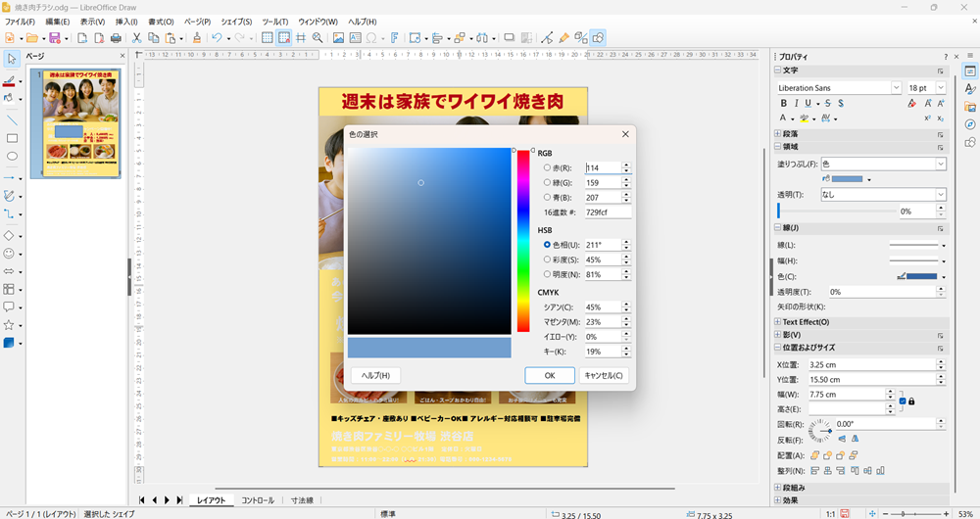Image resolution: width=980 pixels, height=519 pixels.
Task: Switch to the コントロール tab
Action: click(x=258, y=500)
